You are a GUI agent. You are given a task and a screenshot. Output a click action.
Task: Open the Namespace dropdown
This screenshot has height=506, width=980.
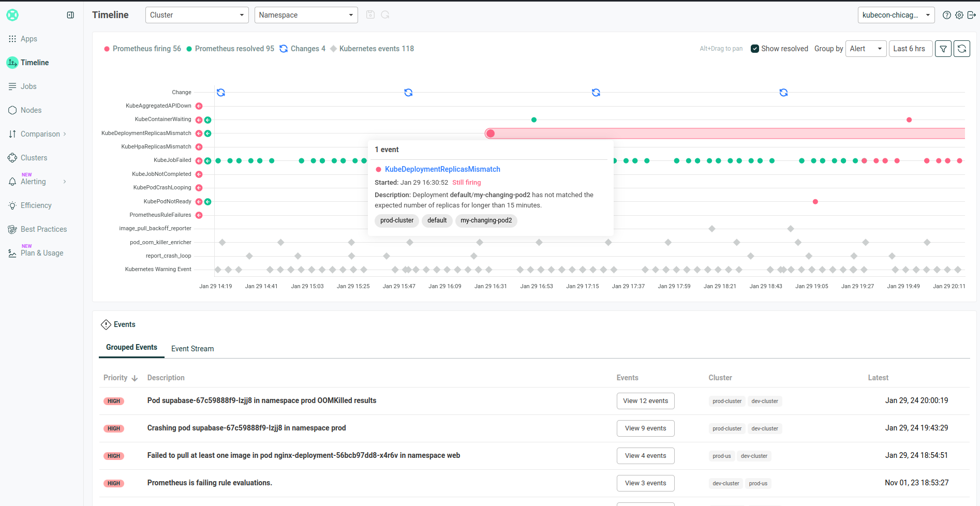point(306,15)
